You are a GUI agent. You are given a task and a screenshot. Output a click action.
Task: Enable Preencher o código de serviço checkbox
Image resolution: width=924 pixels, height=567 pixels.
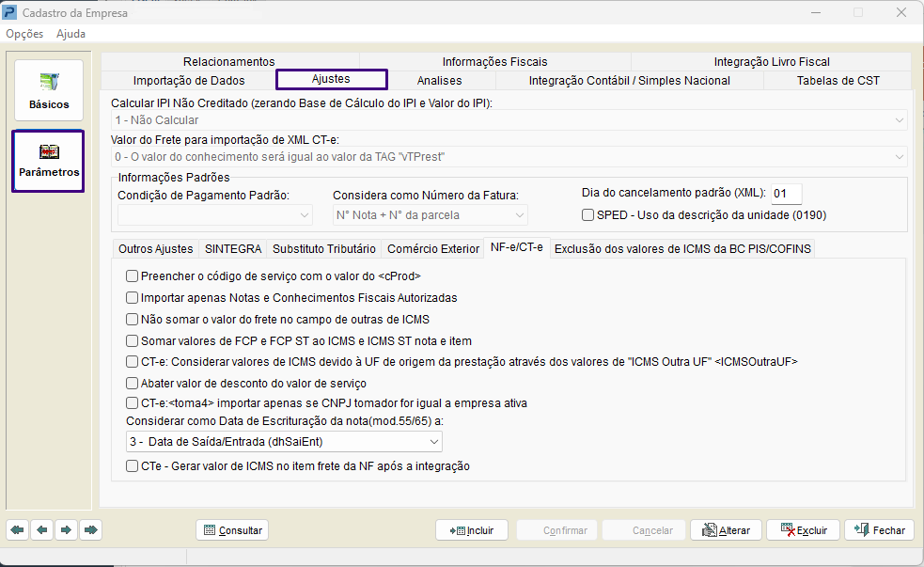tap(132, 276)
